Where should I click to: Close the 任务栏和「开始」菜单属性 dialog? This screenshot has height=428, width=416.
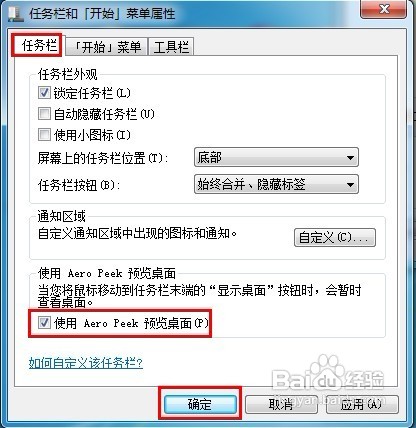pos(384,9)
